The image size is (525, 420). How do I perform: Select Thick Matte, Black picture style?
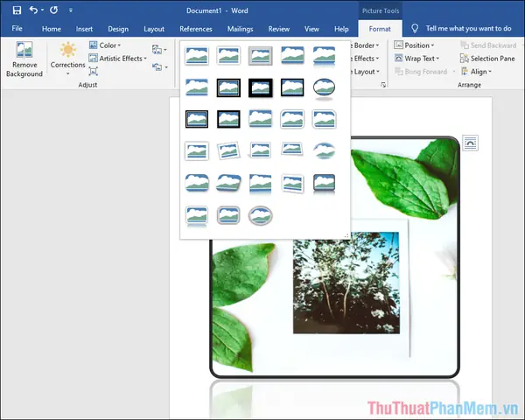coord(261,87)
